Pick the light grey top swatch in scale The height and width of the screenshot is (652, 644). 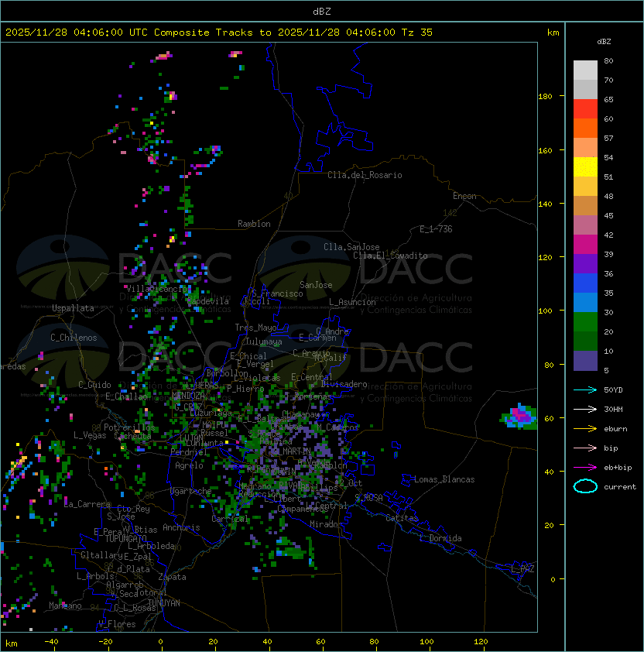(x=585, y=70)
